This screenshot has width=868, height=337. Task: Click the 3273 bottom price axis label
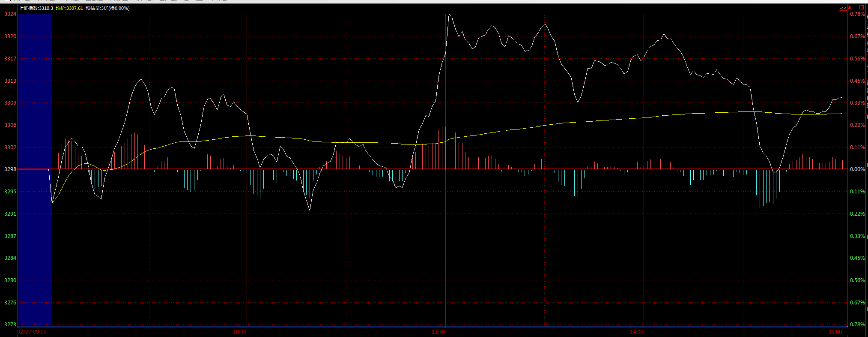[10, 325]
